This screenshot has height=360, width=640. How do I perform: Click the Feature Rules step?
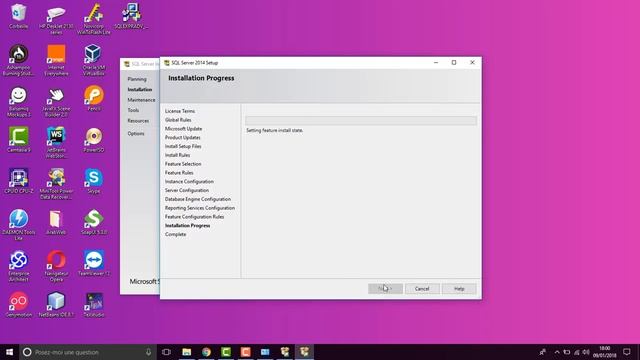pos(179,173)
